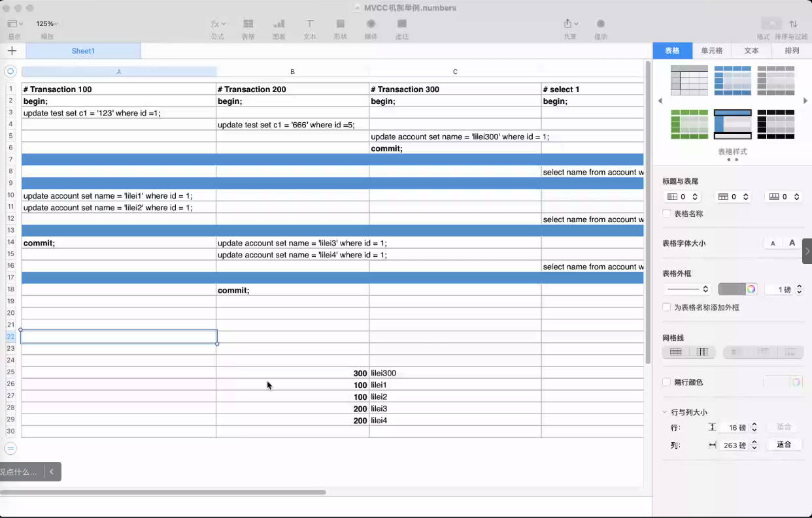This screenshot has width=812, height=518.
Task: Insert a shape with 形状 icon
Action: point(341,24)
